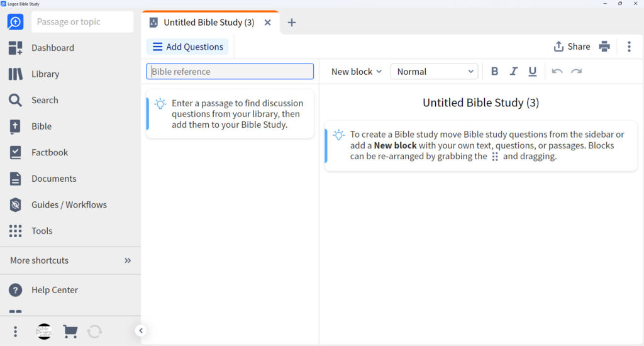Click the Bible study tab document icon
This screenshot has height=346, width=644.
[x=153, y=23]
